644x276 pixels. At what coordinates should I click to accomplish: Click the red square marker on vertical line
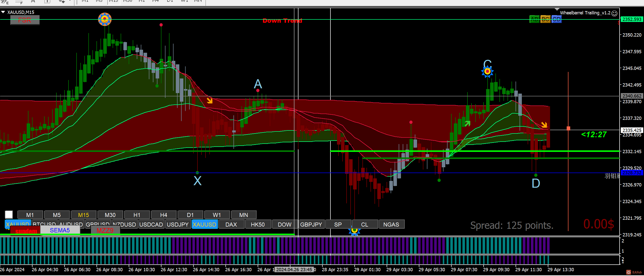click(x=568, y=128)
